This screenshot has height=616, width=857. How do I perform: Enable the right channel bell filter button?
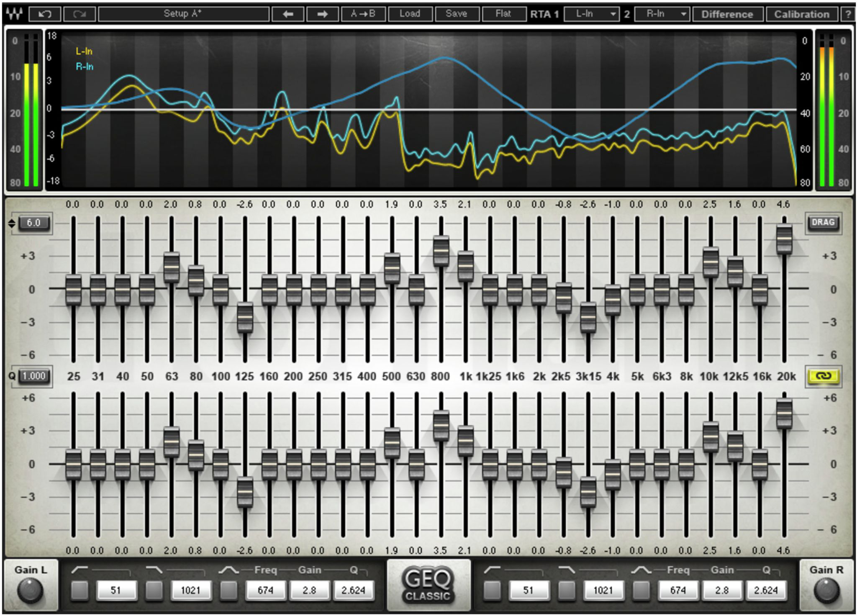click(641, 590)
